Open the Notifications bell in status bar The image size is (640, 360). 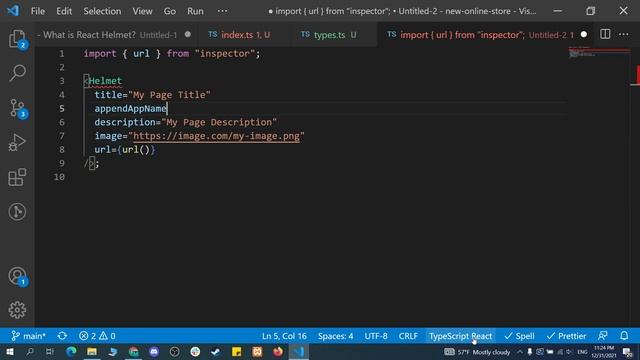click(x=624, y=336)
